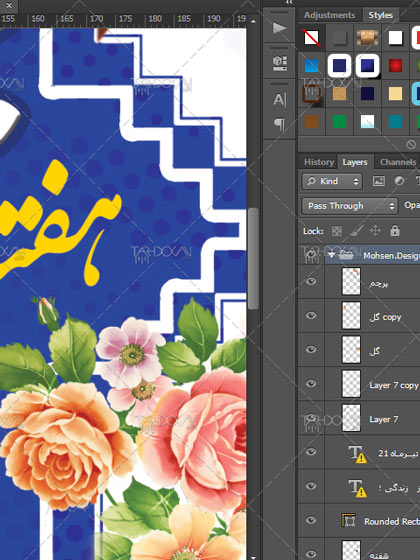Viewport: 420px width, 560px height.
Task: Apply the brown style swatch
Action: tap(311, 122)
